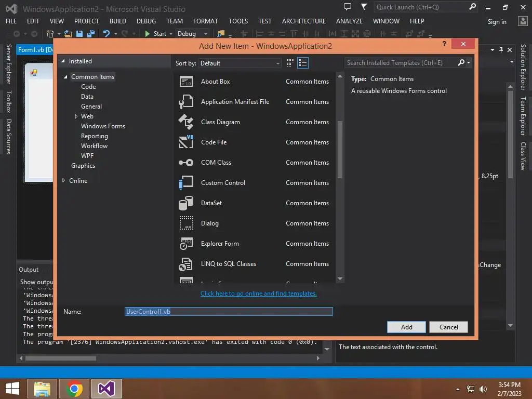Open File Explorer from the taskbar
532x399 pixels.
(42, 389)
